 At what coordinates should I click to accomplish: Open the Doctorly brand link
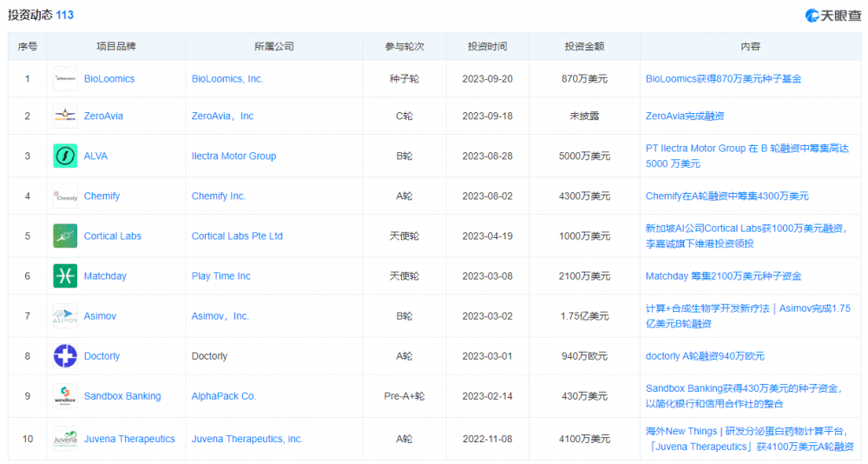pos(102,356)
